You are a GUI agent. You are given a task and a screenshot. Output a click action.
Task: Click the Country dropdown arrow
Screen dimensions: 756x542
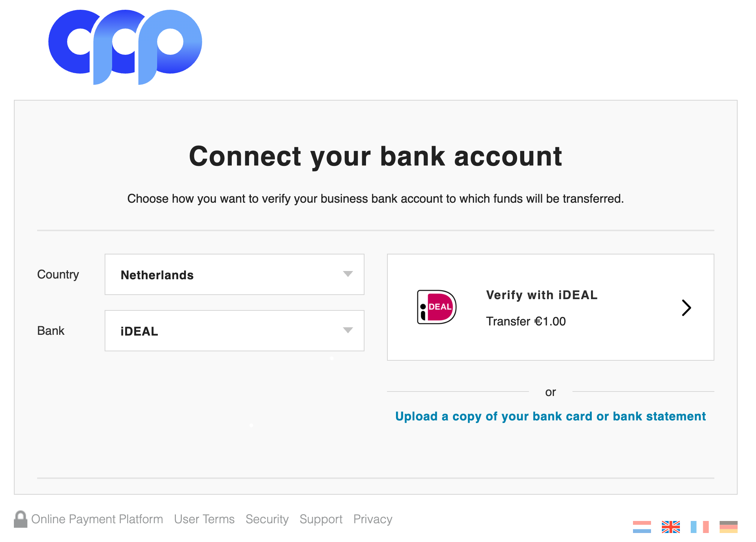click(348, 274)
